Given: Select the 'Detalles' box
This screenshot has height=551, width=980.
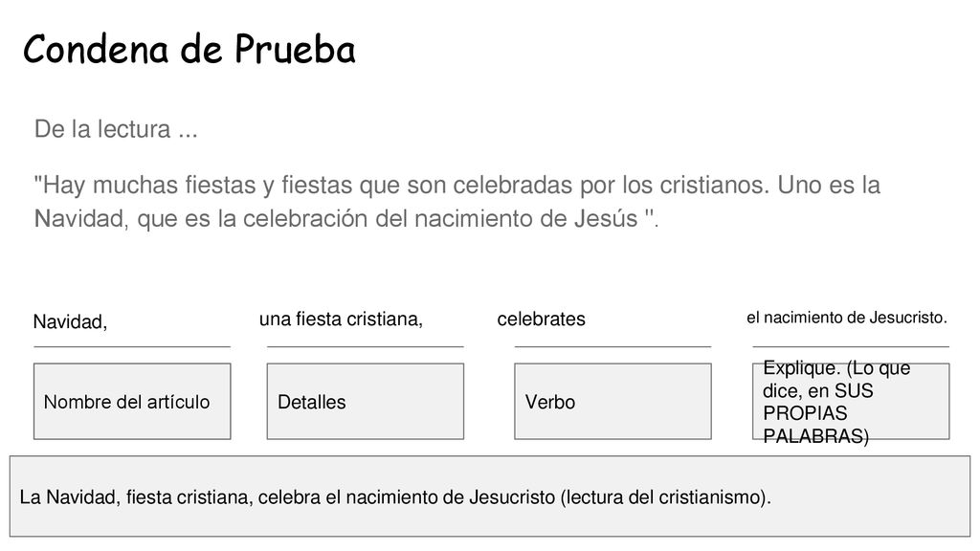Looking at the screenshot, I should 365,401.
